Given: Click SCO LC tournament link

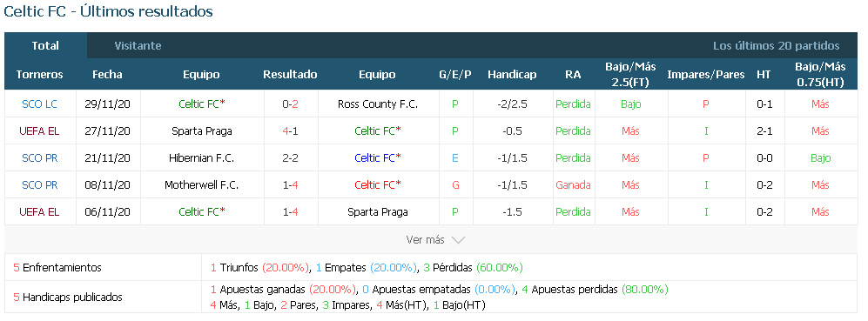Looking at the screenshot, I should [x=39, y=104].
